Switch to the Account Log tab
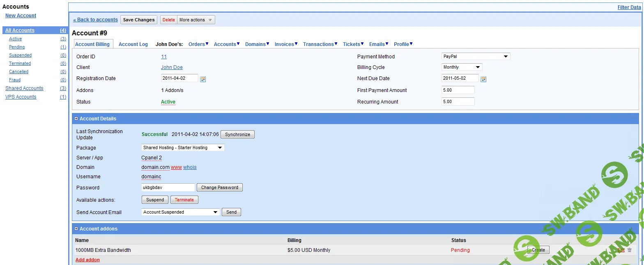Image resolution: width=644 pixels, height=265 pixels. pyautogui.click(x=133, y=44)
